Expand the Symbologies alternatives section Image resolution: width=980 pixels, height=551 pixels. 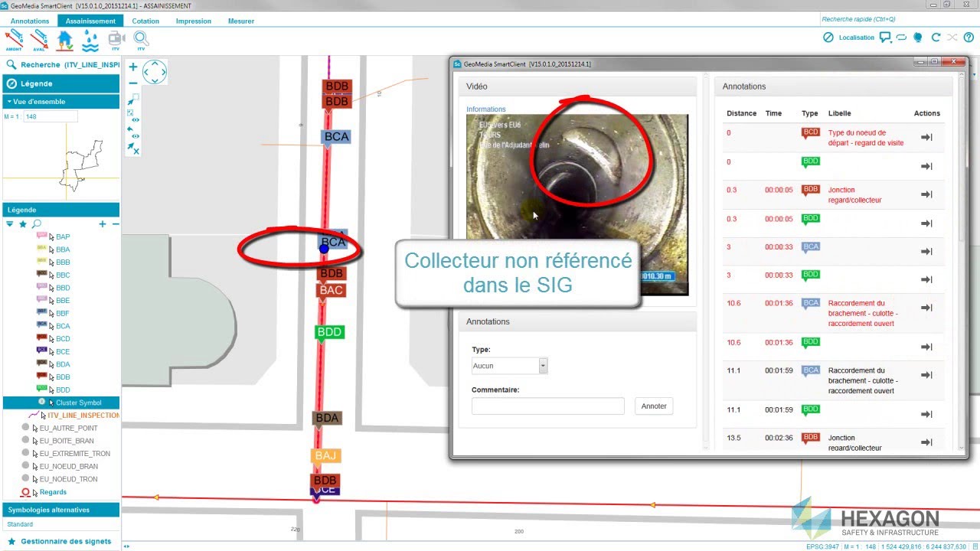61,510
